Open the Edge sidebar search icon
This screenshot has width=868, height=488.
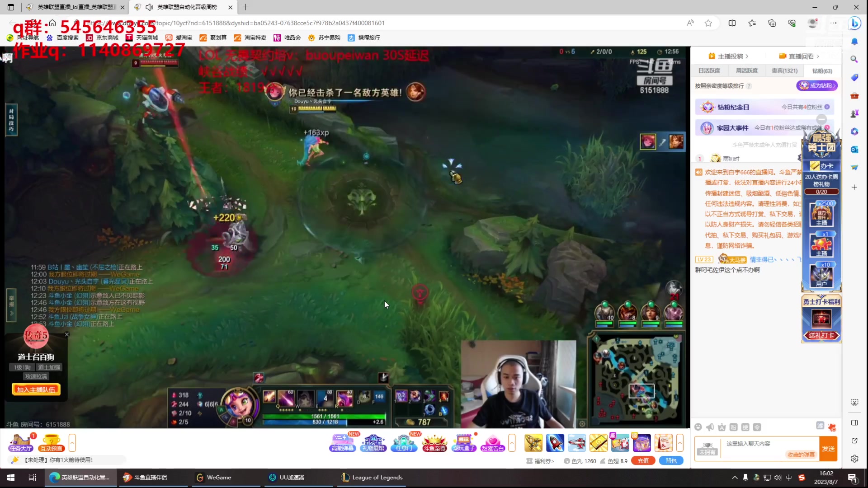point(854,59)
